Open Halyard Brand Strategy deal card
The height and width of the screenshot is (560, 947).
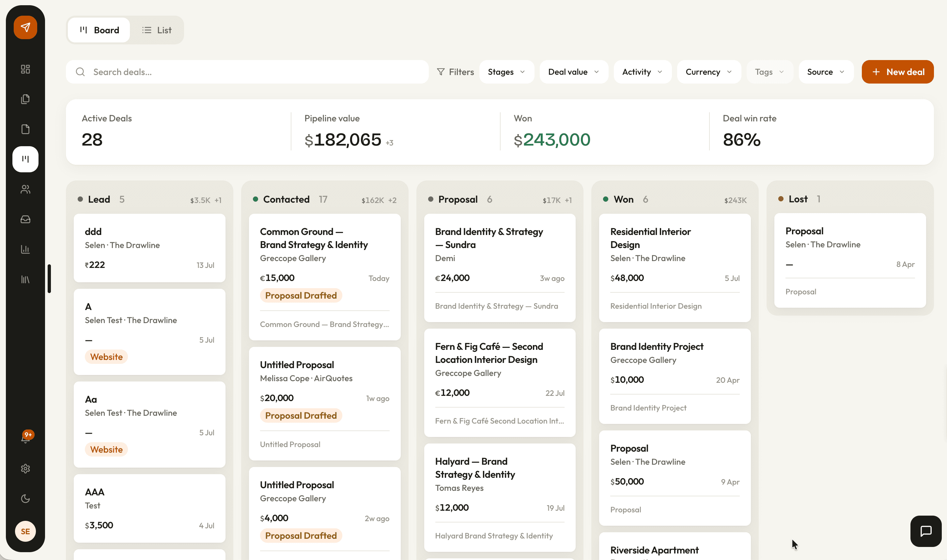pos(500,498)
